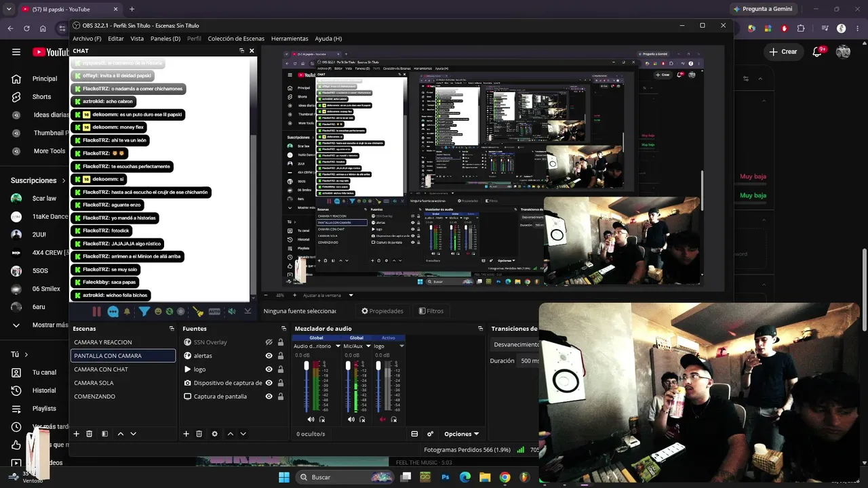
Task: Mute the Audio del escritorio channel
Action: coord(311,420)
